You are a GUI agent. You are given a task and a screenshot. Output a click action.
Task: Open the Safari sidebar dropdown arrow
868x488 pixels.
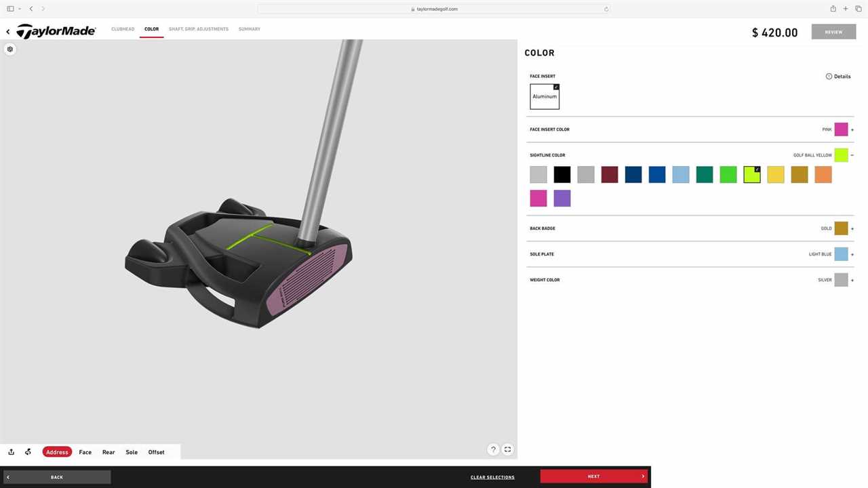pyautogui.click(x=19, y=9)
